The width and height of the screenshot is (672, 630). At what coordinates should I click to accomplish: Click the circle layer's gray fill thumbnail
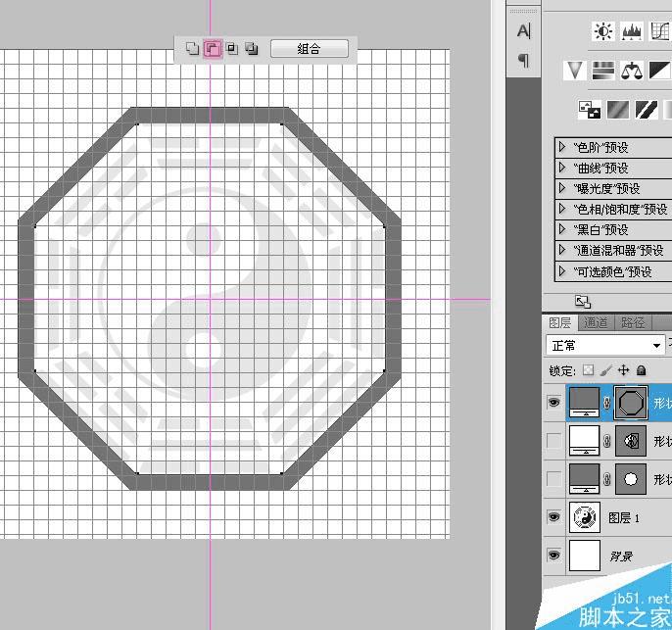584,478
